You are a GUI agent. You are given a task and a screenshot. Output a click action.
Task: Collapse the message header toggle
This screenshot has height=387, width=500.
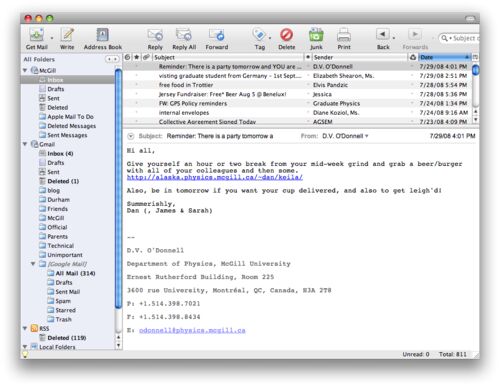pyautogui.click(x=131, y=136)
